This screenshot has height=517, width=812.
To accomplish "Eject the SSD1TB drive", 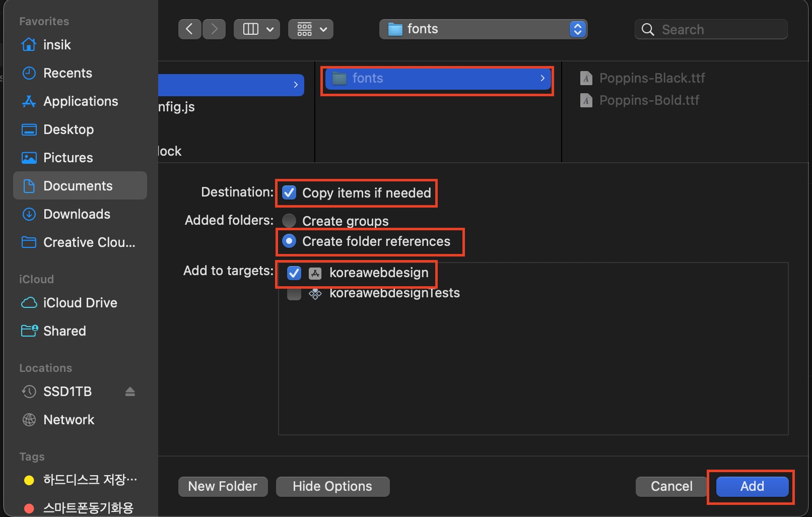I will tap(130, 392).
